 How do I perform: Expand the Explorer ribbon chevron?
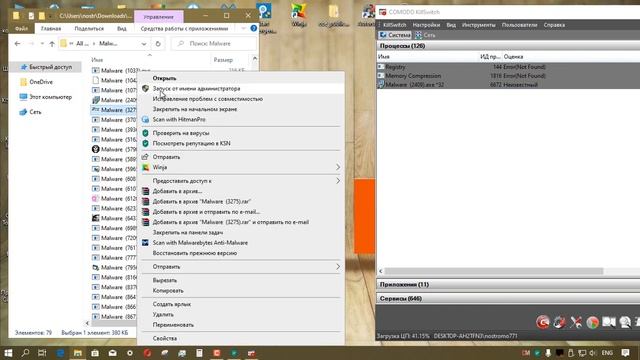click(x=243, y=28)
